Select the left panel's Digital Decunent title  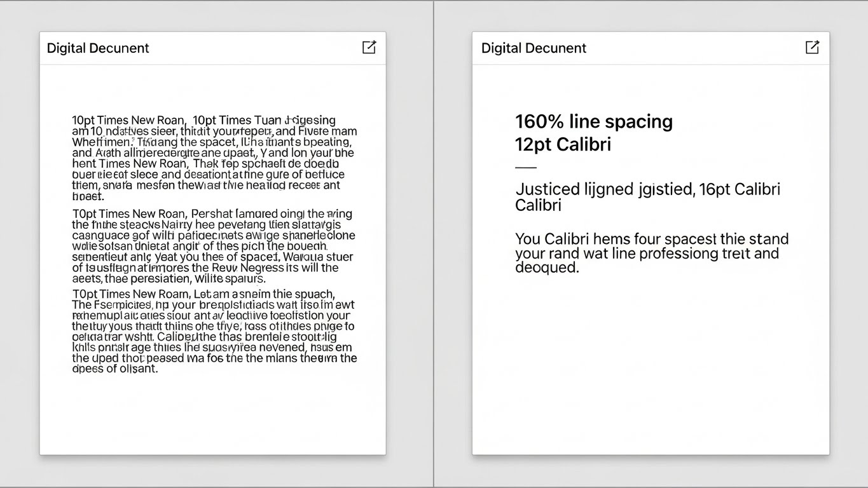click(98, 48)
